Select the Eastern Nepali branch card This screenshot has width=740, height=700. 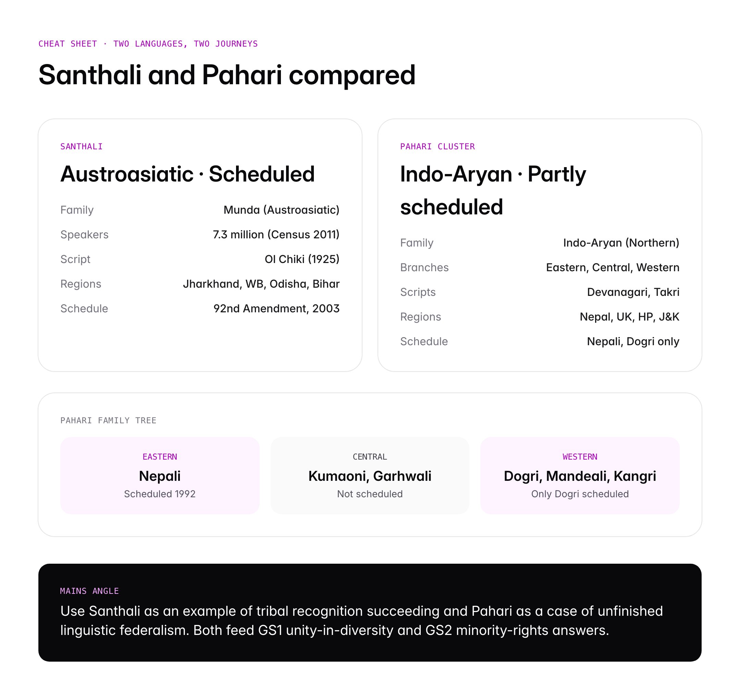tap(160, 476)
